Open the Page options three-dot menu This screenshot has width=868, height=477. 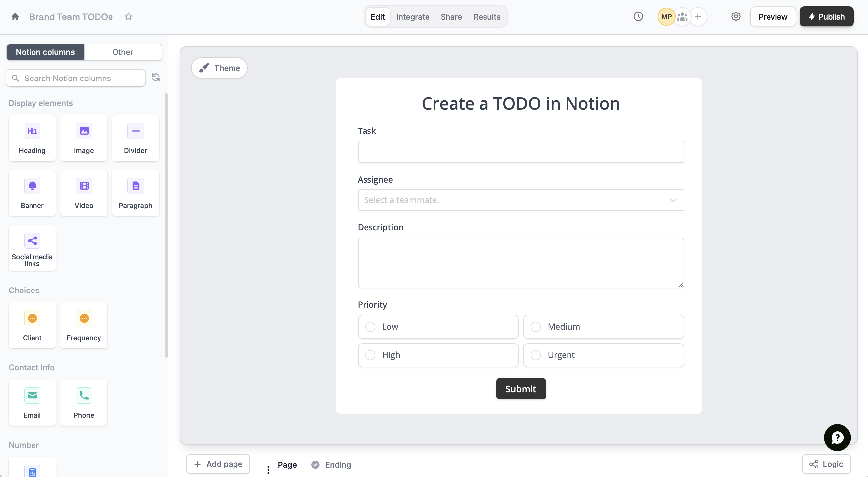[268, 469]
